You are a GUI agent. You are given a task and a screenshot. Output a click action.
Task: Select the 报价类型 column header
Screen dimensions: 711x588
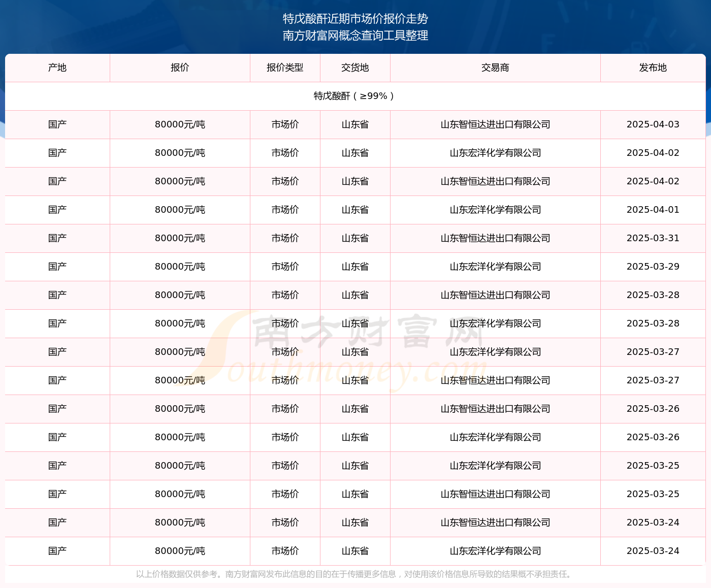pos(285,68)
